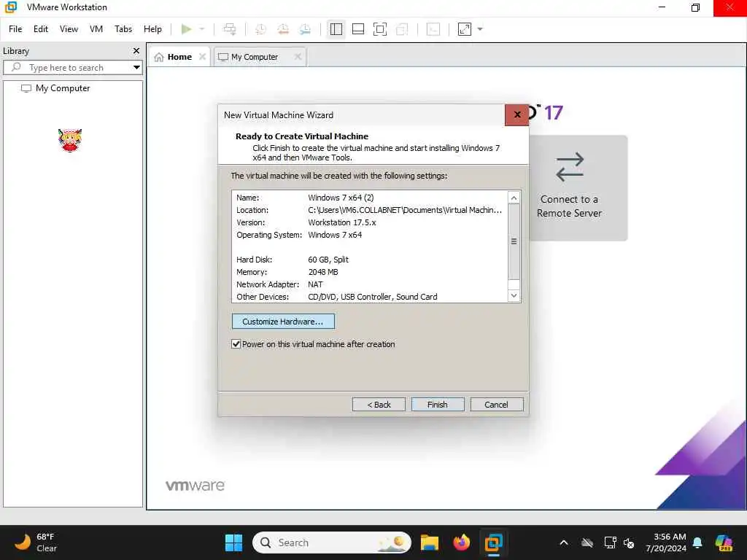Click the Unity mode icon
The width and height of the screenshot is (747, 560).
pyautogui.click(x=402, y=29)
